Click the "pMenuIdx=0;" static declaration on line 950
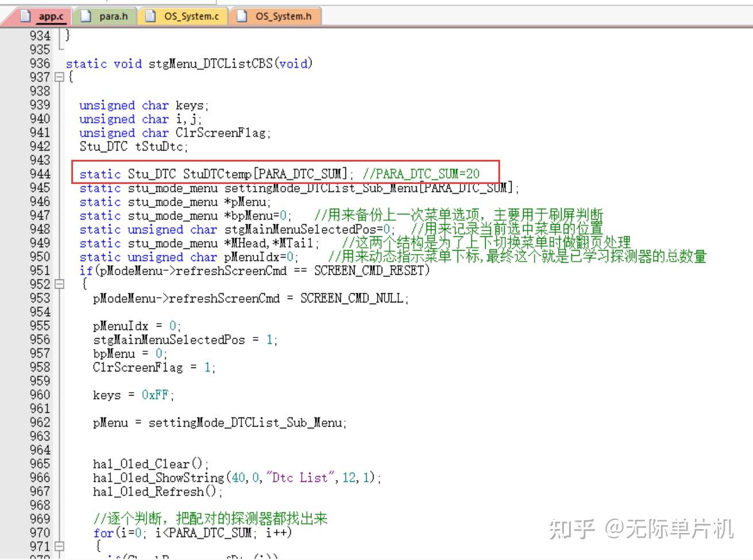Viewport: 753px width, 560px height. pyautogui.click(x=189, y=257)
